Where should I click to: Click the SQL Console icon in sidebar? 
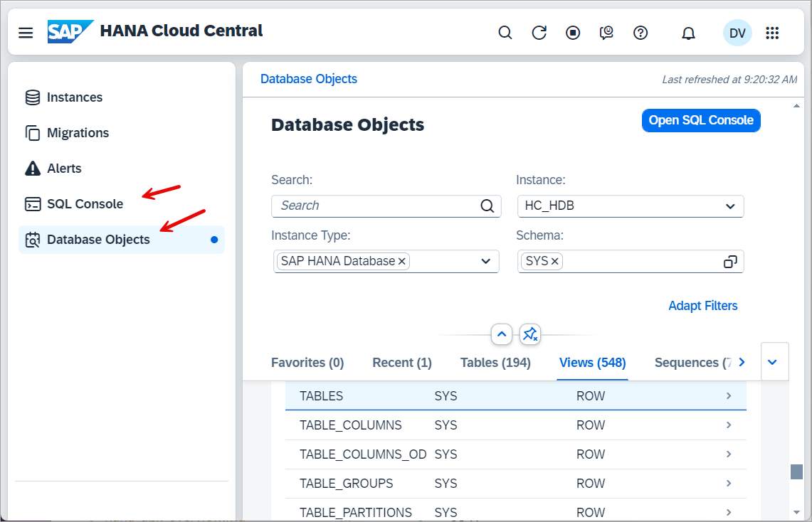click(x=33, y=204)
